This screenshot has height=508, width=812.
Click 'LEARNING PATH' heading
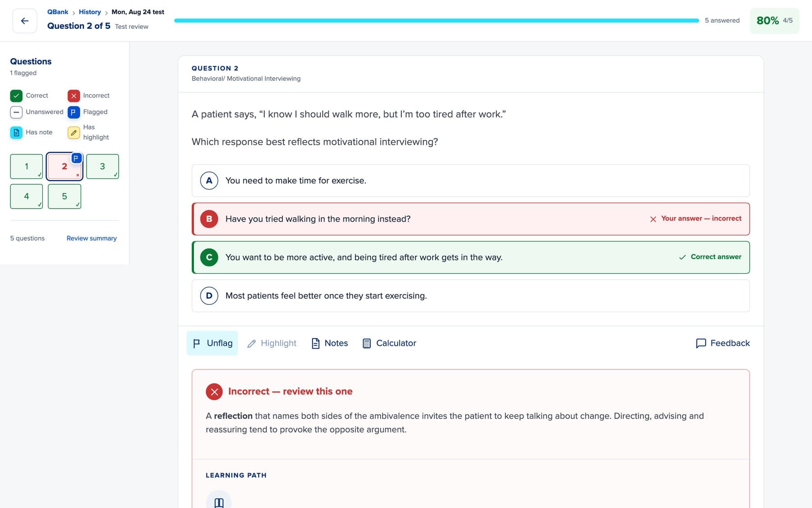pyautogui.click(x=236, y=475)
